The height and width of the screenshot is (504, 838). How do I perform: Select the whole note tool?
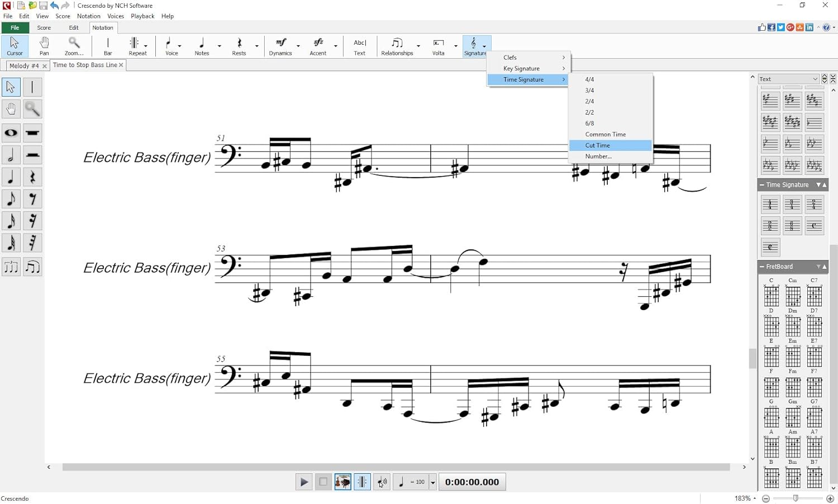click(11, 133)
